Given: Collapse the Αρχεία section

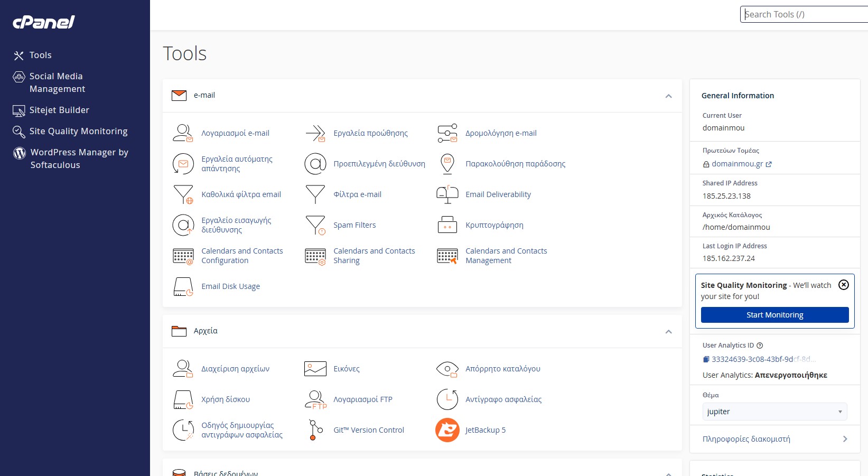Looking at the screenshot, I should (668, 332).
